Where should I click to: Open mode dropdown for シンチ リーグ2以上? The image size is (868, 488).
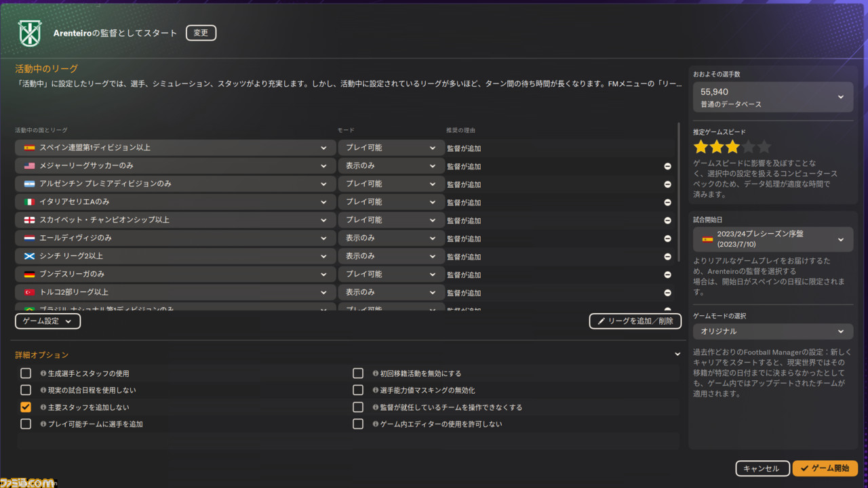point(391,256)
